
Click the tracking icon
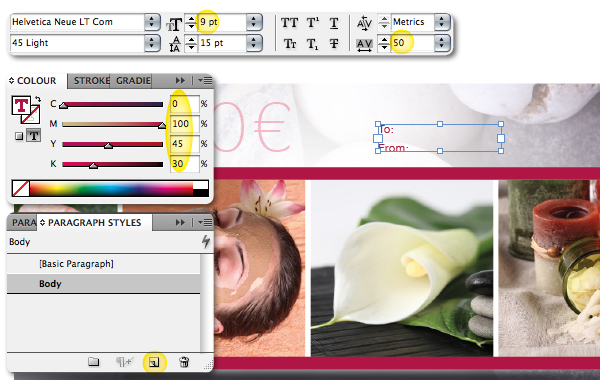point(364,45)
